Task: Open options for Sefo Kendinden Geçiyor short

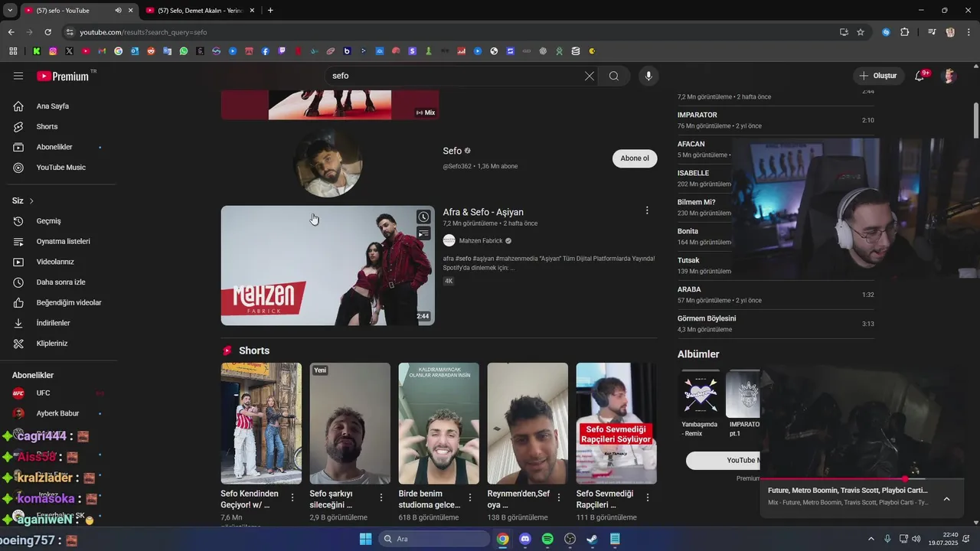Action: (292, 497)
